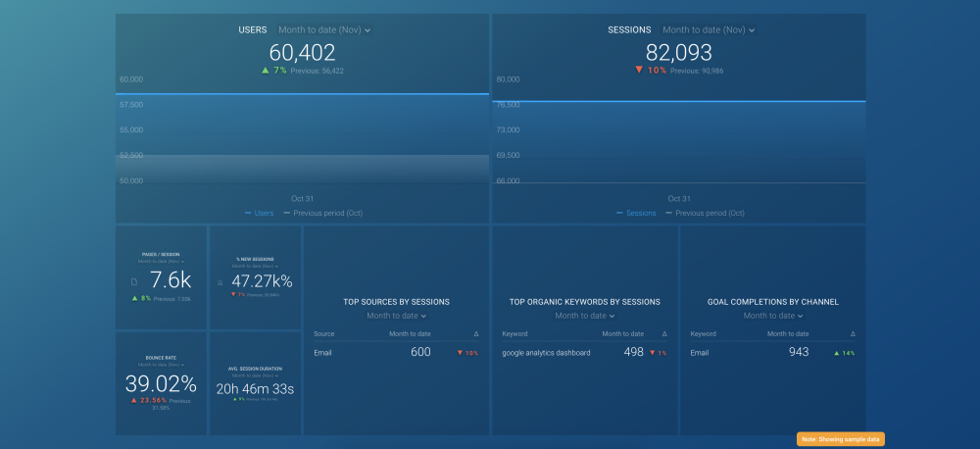This screenshot has height=449, width=980.
Task: Click the page icon in Pages / Session tile
Action: pos(134,282)
